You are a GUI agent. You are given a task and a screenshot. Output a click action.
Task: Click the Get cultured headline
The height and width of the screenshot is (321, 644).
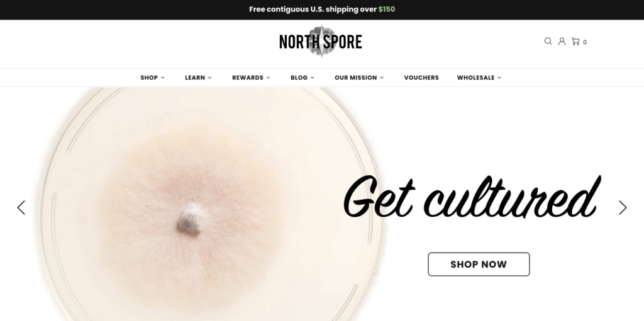click(x=472, y=197)
